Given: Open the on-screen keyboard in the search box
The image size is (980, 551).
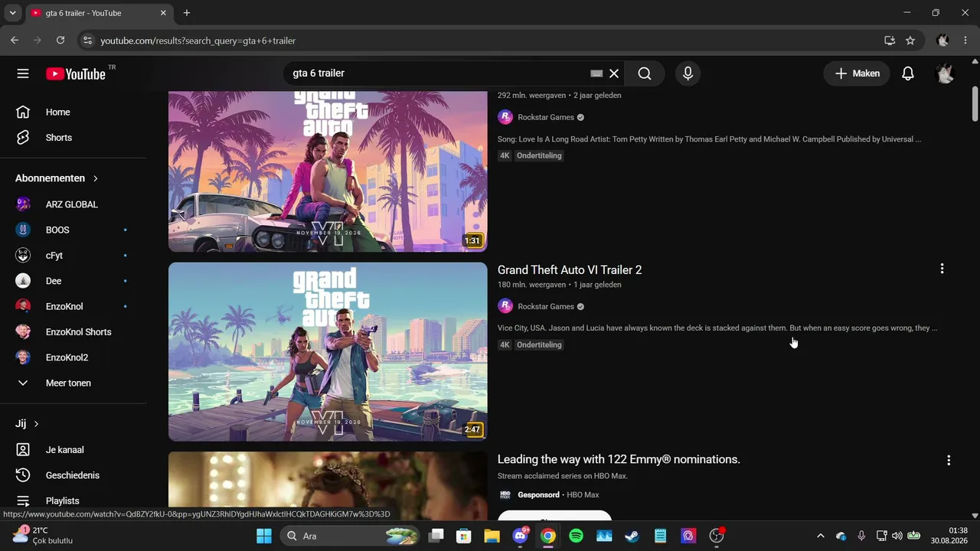Looking at the screenshot, I should coord(596,73).
